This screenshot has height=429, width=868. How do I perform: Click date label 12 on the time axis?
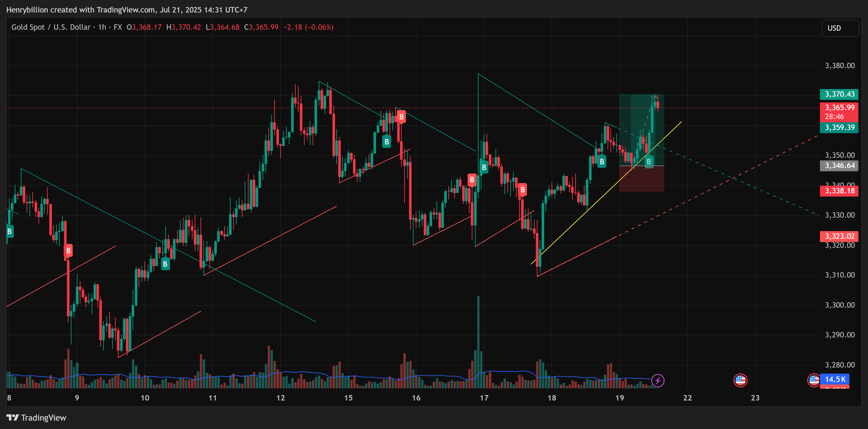280,398
